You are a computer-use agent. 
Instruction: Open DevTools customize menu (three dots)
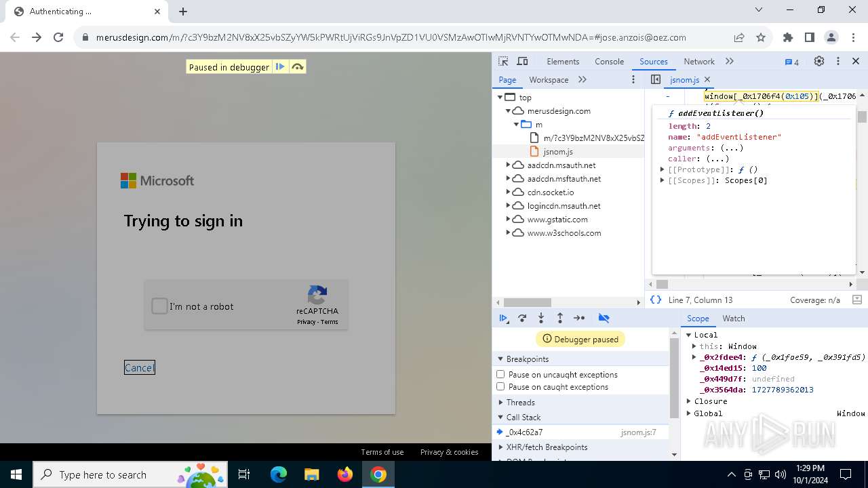pos(838,61)
